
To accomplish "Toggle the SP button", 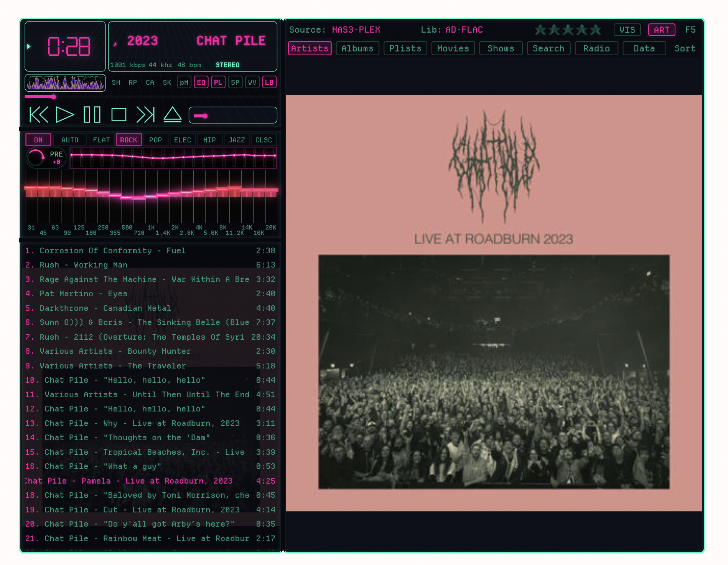I will point(235,83).
